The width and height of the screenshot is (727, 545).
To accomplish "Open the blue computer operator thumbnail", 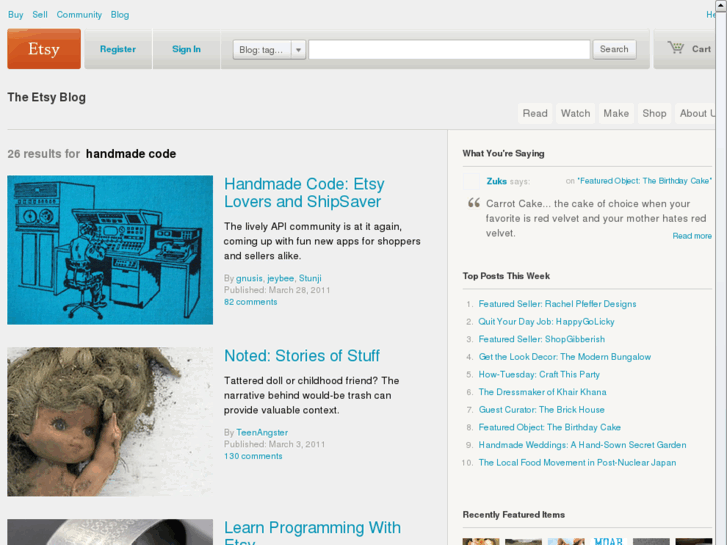I will (110, 250).
